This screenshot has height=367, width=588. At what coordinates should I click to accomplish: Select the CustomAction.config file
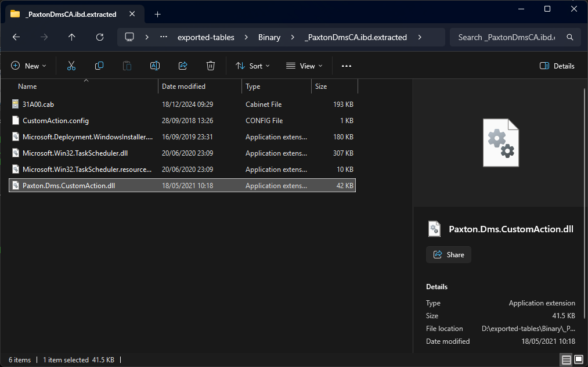[x=55, y=121]
